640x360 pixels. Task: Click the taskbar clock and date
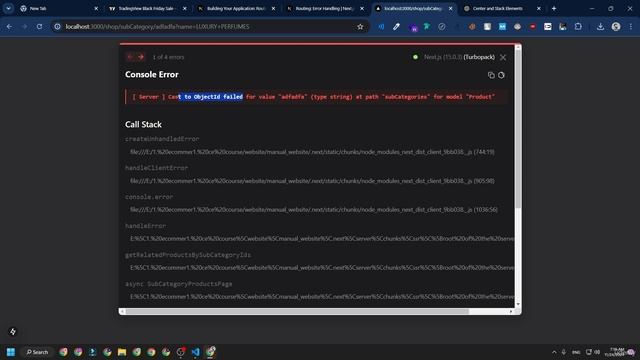(616, 352)
